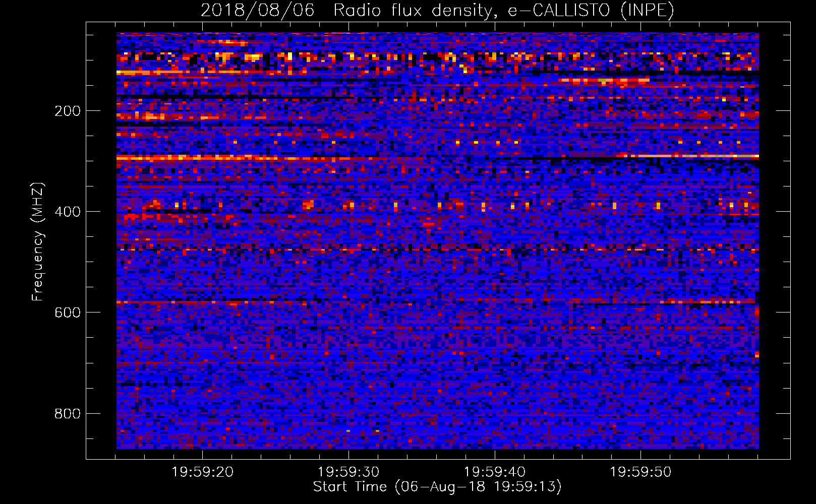Click the "19:59:30" time tick label
Screen dimensions: 816x504
click(348, 472)
